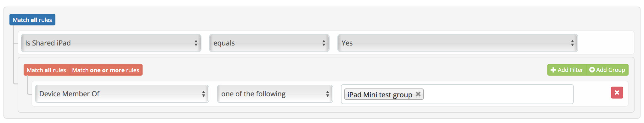This screenshot has height=123, width=644.
Task: Expand the one of the following dropdown
Action: pos(275,94)
